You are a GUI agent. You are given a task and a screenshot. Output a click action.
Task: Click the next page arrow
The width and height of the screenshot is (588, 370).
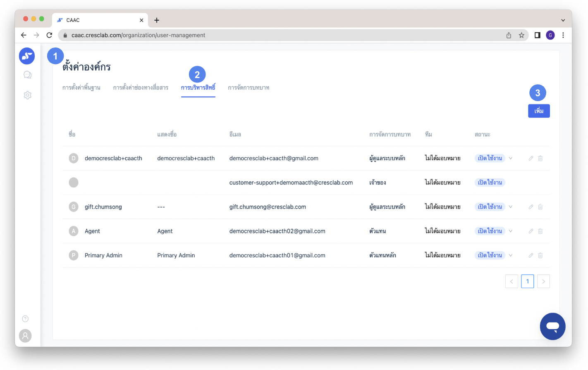click(x=543, y=281)
